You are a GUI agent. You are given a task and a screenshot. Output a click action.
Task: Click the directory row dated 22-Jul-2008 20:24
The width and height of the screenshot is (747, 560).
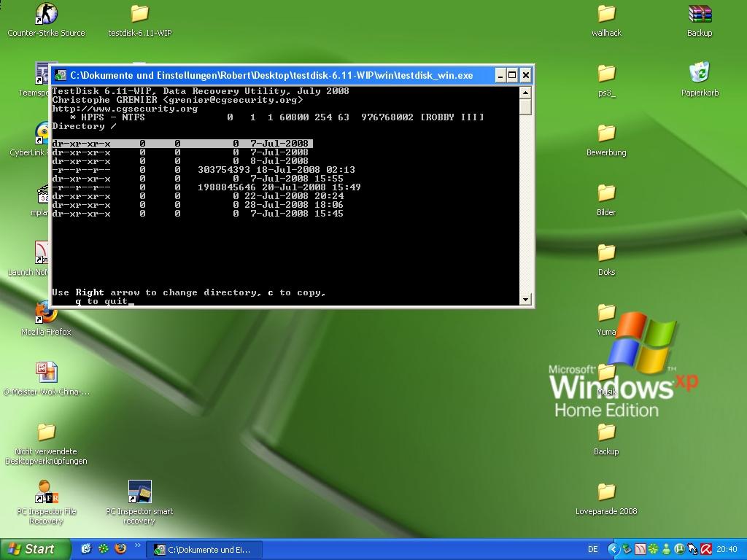pyautogui.click(x=198, y=196)
